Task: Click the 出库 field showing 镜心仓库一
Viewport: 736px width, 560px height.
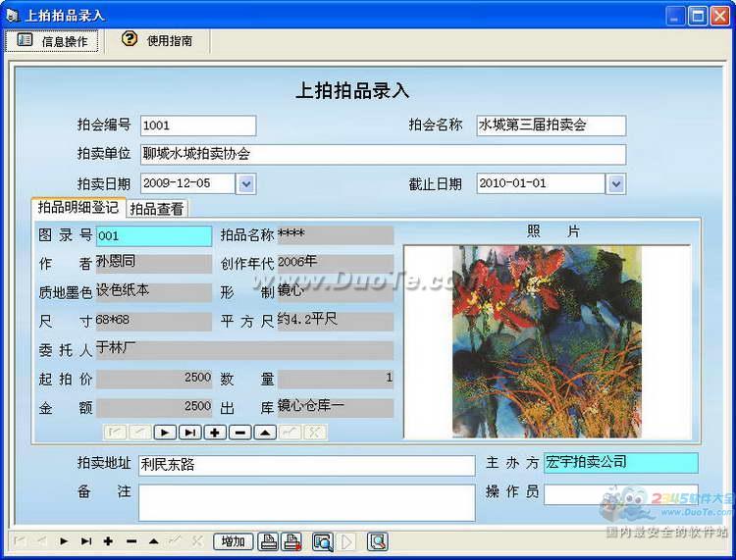Action: tap(336, 408)
